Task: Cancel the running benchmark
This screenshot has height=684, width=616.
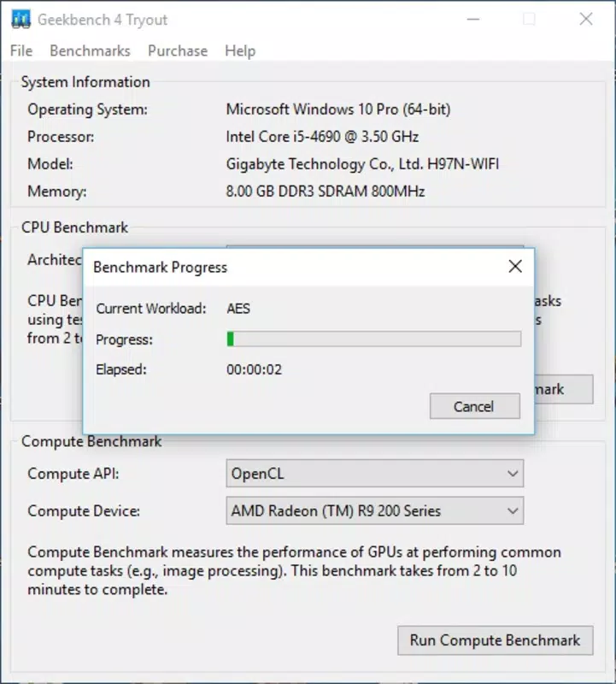Action: point(475,406)
